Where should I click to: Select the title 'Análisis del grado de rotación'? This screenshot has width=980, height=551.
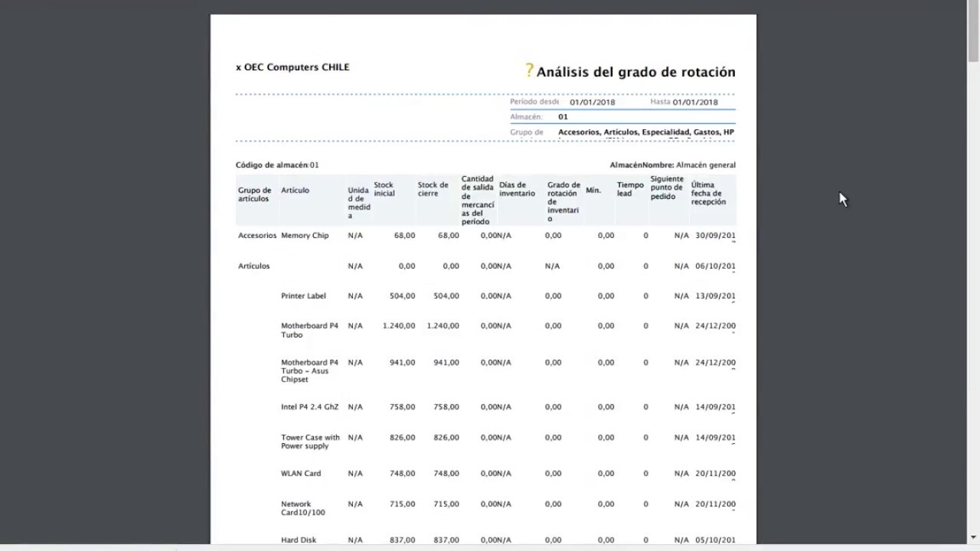coord(635,72)
